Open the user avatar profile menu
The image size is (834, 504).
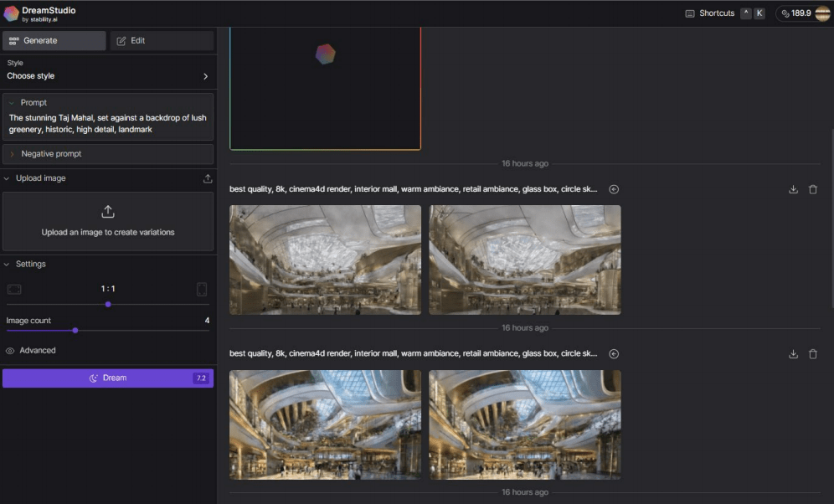[x=822, y=13]
